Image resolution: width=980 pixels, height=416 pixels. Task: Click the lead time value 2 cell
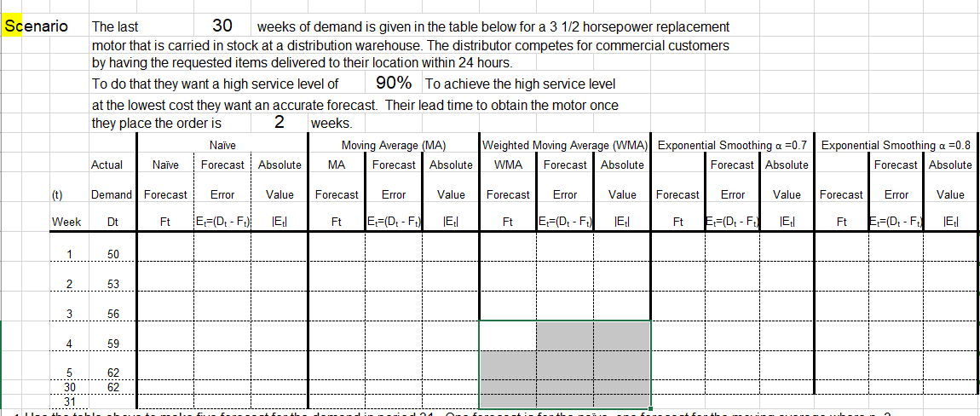pos(280,122)
